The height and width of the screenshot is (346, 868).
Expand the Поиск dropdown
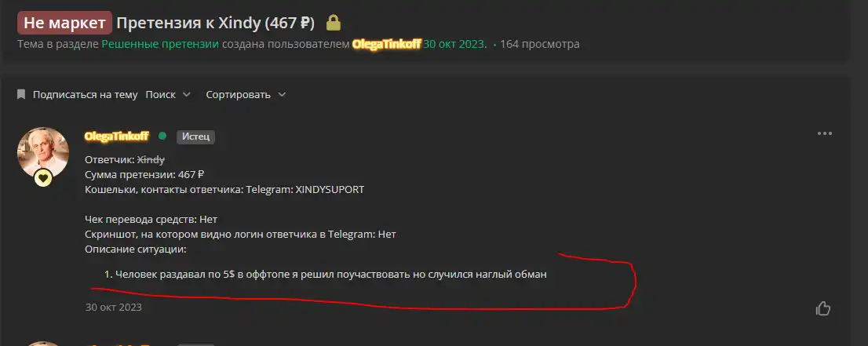tap(168, 95)
